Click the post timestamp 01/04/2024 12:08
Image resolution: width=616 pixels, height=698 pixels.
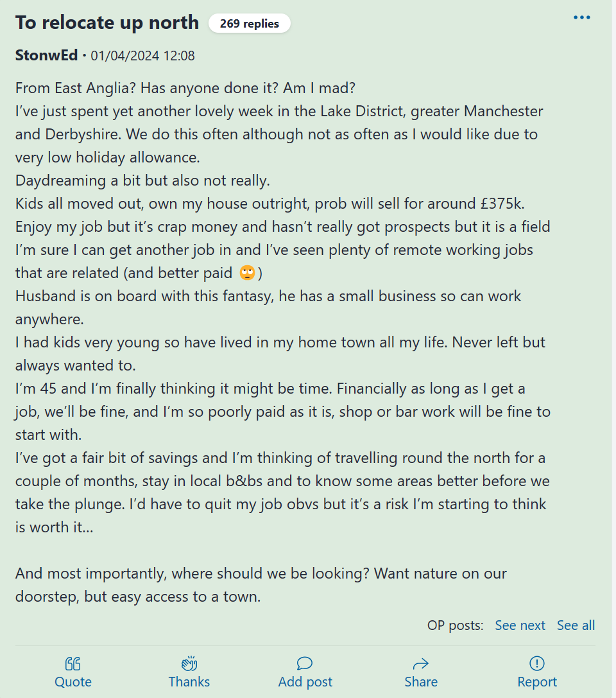point(142,56)
